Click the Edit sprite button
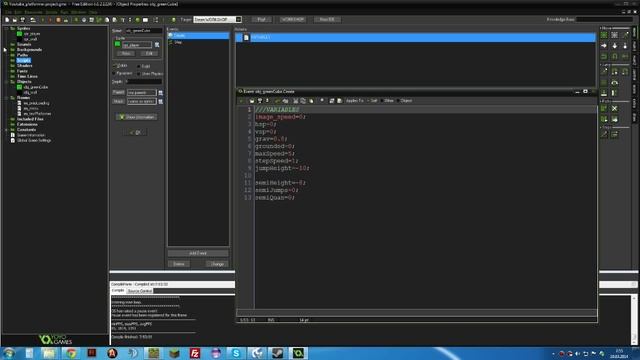Viewport: 640px width, 360px height. [149, 53]
